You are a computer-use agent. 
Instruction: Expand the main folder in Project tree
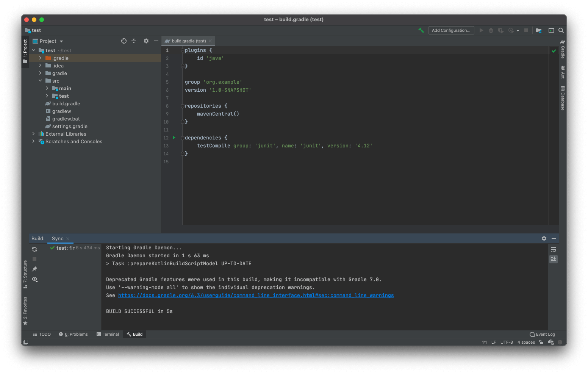47,88
